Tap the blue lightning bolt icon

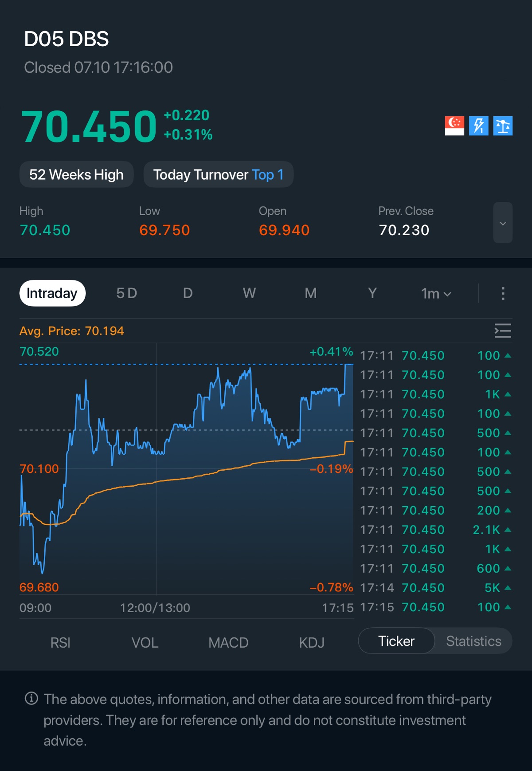click(479, 126)
